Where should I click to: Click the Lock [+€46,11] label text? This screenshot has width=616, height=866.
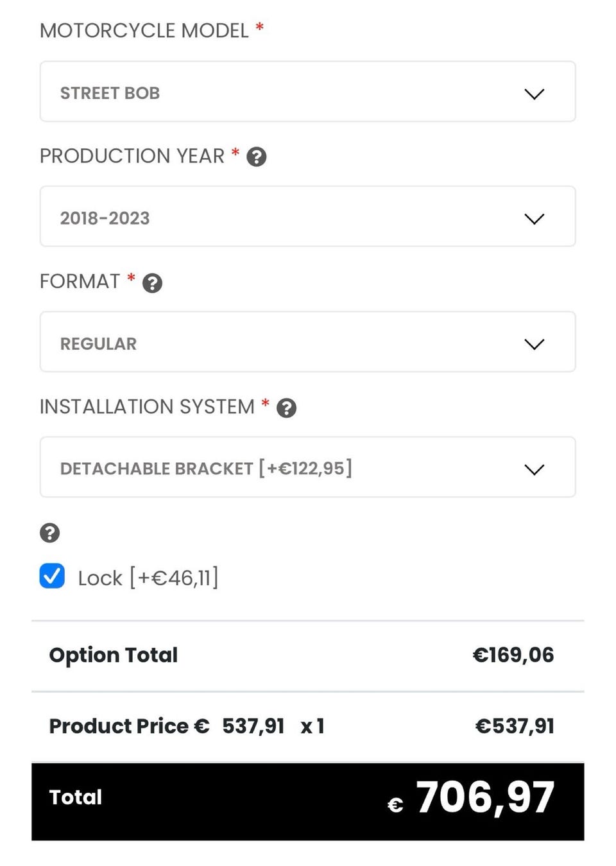(148, 578)
